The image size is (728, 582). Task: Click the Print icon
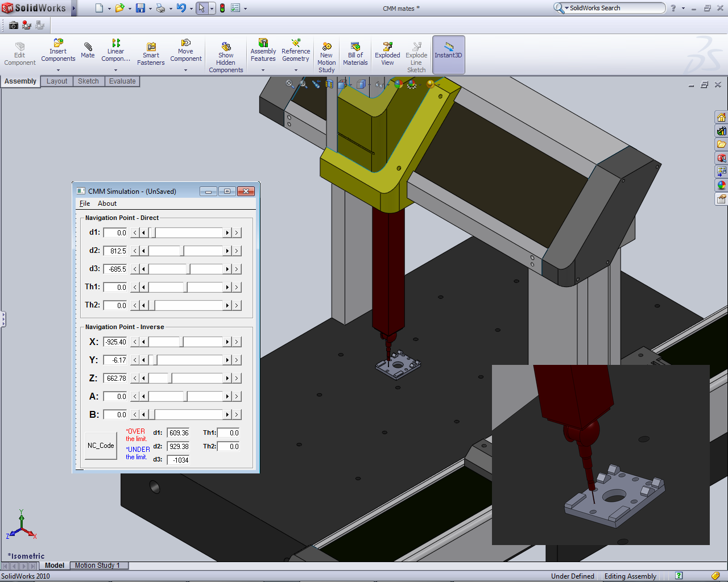tap(161, 8)
